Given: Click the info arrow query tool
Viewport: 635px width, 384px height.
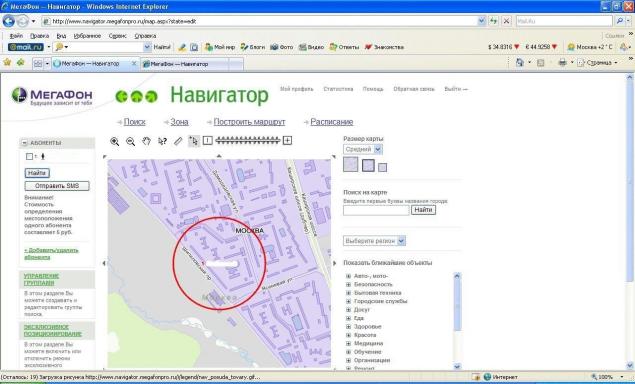Looking at the screenshot, I should tap(162, 141).
